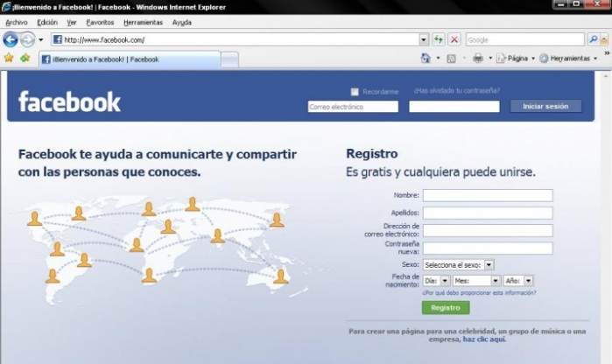
Task: Click the browser Back arrow button
Action: (x=11, y=39)
